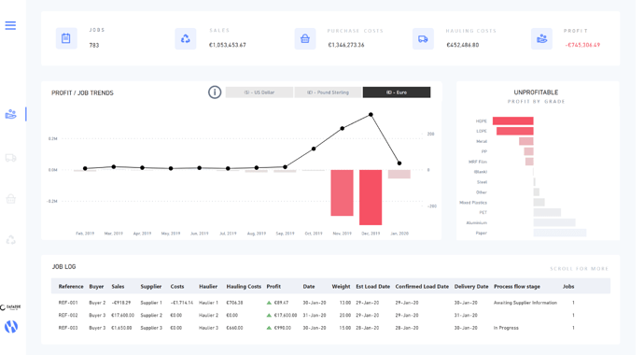644x355 pixels.
Task: Click green profit arrow for REF-002
Action: (x=269, y=316)
